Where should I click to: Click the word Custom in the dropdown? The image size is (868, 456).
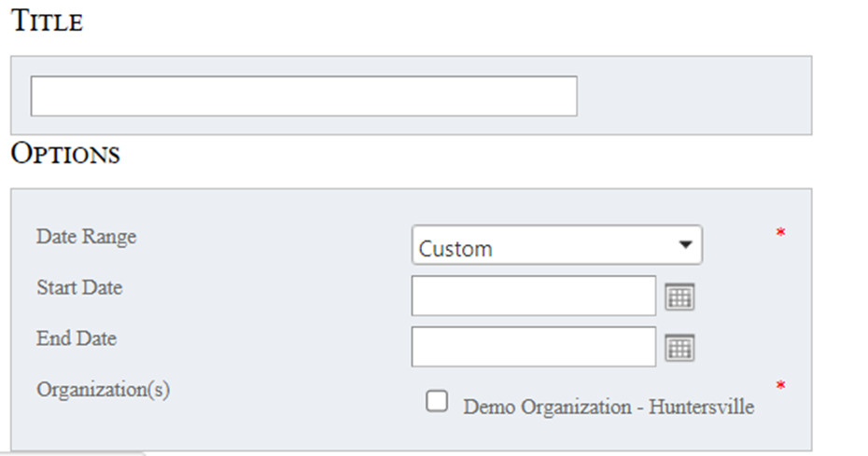(455, 249)
